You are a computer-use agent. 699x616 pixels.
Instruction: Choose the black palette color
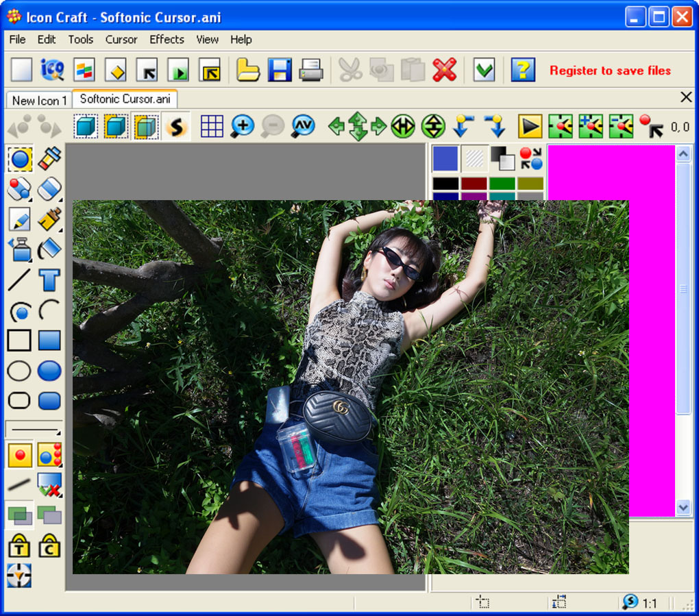445,183
